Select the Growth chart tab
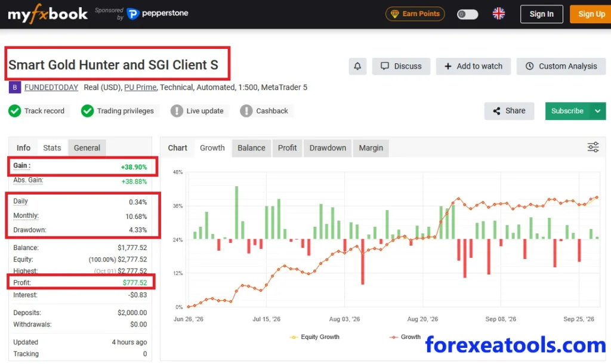Viewport: 611px width, 364px height. click(x=212, y=148)
